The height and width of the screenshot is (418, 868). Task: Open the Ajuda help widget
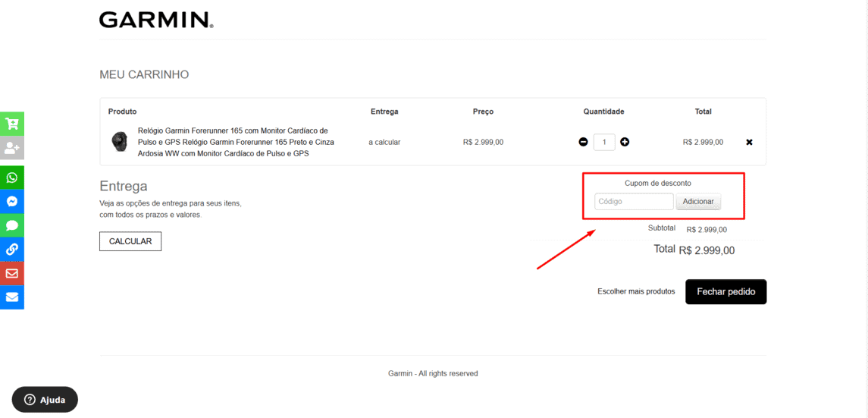point(45,400)
